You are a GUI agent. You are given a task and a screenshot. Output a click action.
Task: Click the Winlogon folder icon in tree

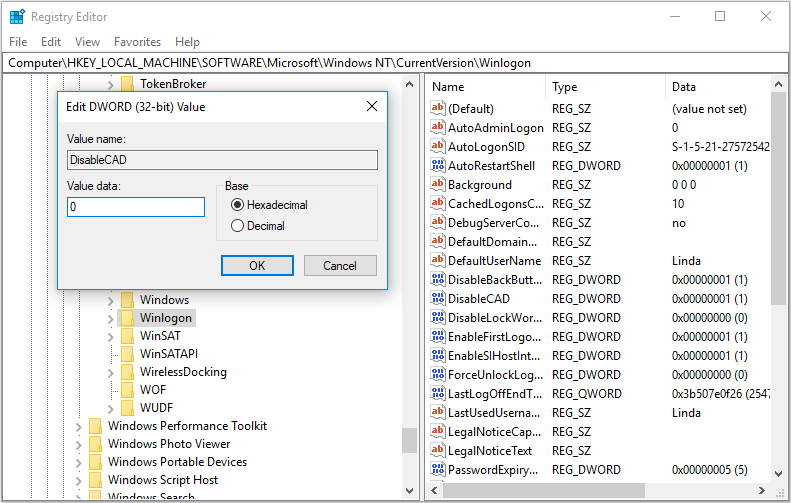pos(127,318)
